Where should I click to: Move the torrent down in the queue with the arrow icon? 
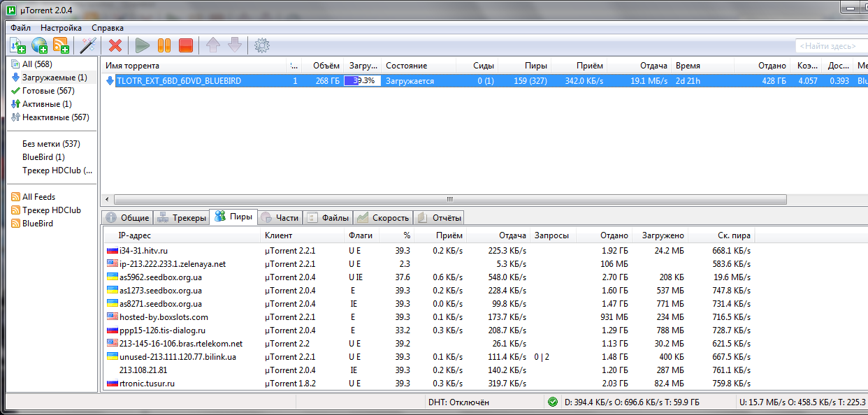point(235,45)
